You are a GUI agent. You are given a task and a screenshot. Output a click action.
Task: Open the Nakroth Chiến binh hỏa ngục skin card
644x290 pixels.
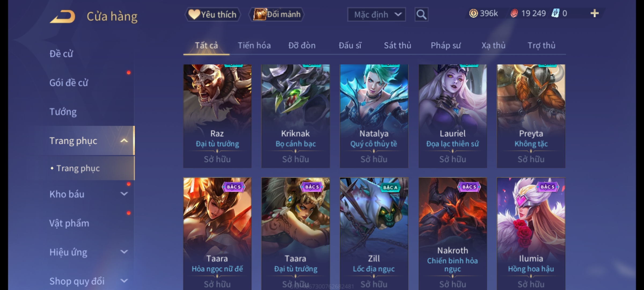click(x=453, y=234)
